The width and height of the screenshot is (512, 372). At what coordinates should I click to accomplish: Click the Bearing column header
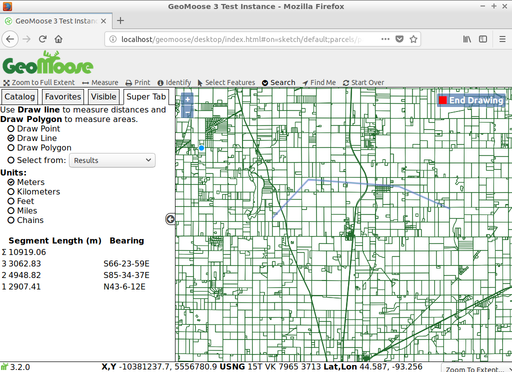pos(127,241)
